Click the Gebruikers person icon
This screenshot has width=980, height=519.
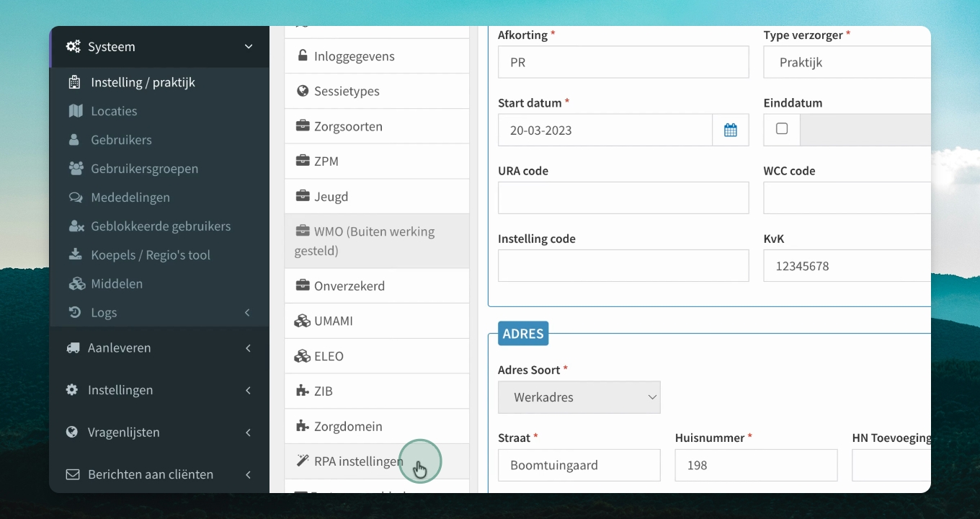(x=74, y=140)
